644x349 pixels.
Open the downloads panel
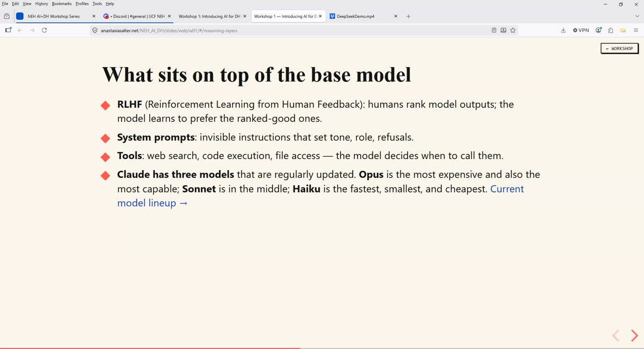click(x=563, y=30)
